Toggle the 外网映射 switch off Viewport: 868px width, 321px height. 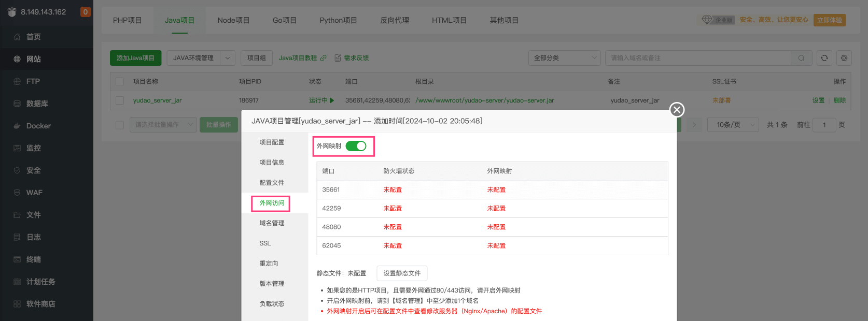point(356,146)
